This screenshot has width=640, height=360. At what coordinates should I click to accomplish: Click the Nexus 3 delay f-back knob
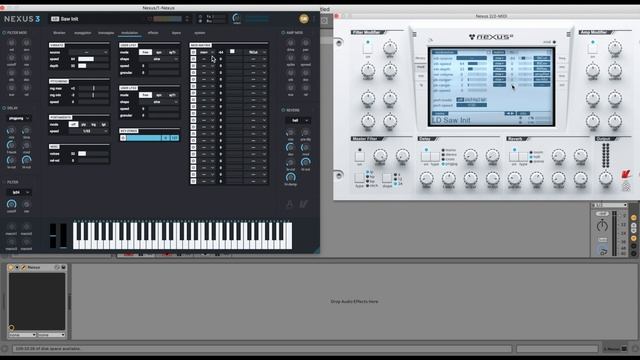[11, 145]
